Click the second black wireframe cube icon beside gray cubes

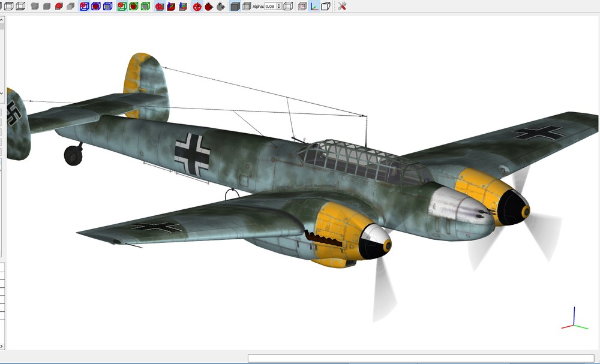[x=20, y=6]
